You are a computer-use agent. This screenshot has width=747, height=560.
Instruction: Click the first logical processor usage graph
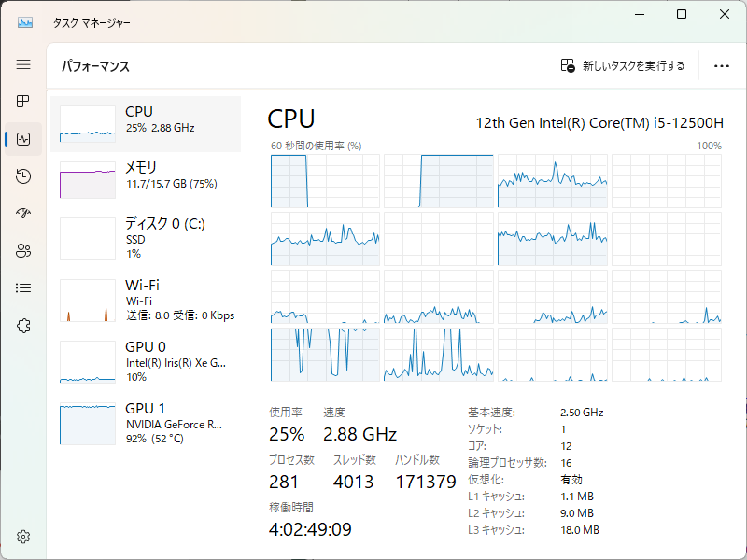click(325, 181)
